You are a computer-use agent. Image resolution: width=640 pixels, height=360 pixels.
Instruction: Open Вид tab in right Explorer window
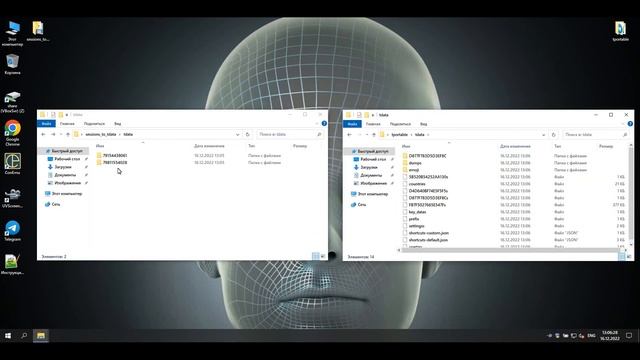[424, 124]
